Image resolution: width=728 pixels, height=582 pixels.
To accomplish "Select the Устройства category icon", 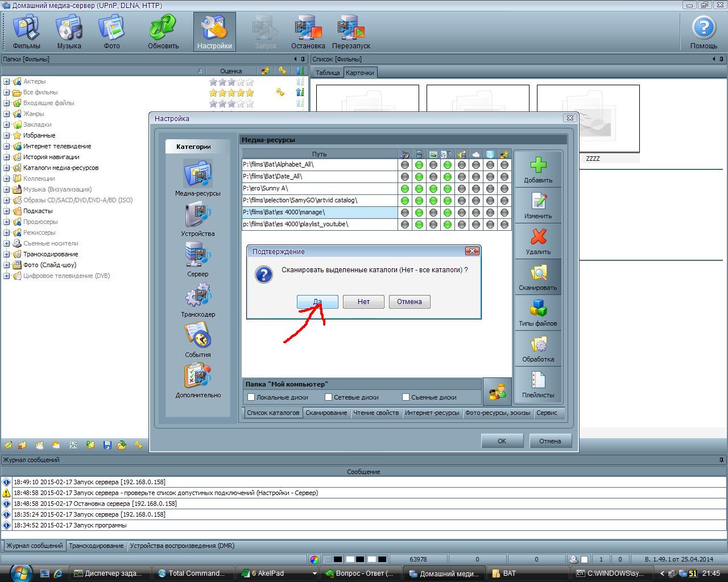I will 198,215.
